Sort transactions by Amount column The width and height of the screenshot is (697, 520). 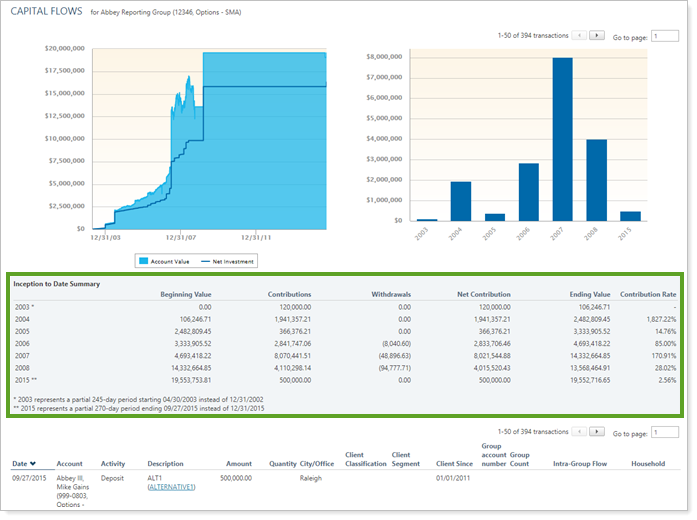point(238,464)
